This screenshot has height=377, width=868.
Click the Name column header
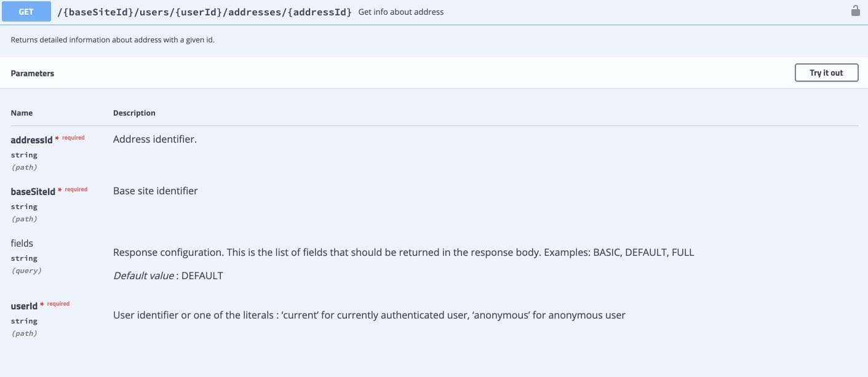click(22, 113)
